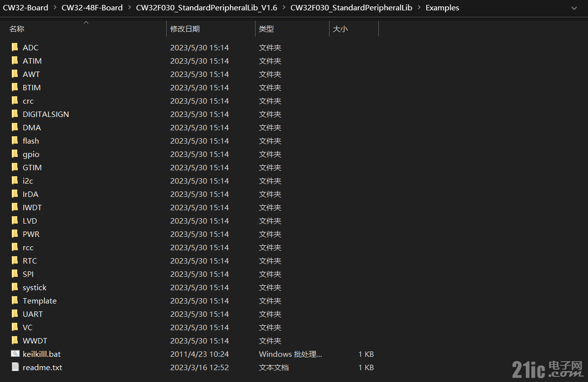This screenshot has width=588, height=382.
Task: Expand the chevron before the Examples breadcrumb
Action: 419,7
